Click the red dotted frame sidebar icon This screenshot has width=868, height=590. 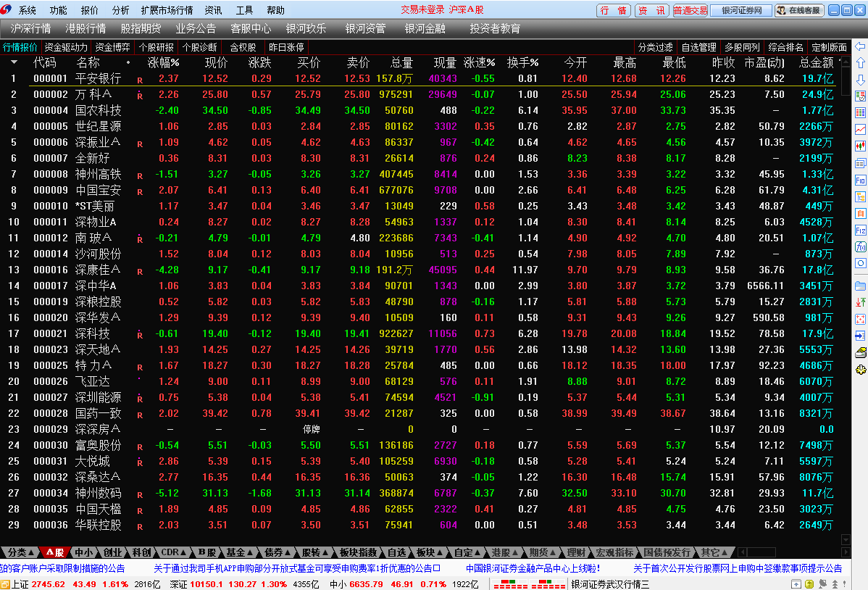pos(860,319)
